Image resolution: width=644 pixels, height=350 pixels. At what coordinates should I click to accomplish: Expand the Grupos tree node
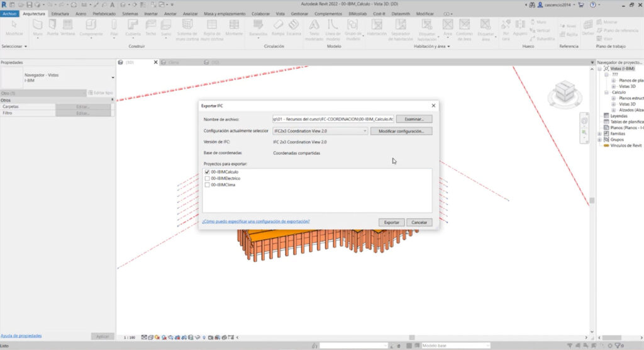[x=599, y=140]
